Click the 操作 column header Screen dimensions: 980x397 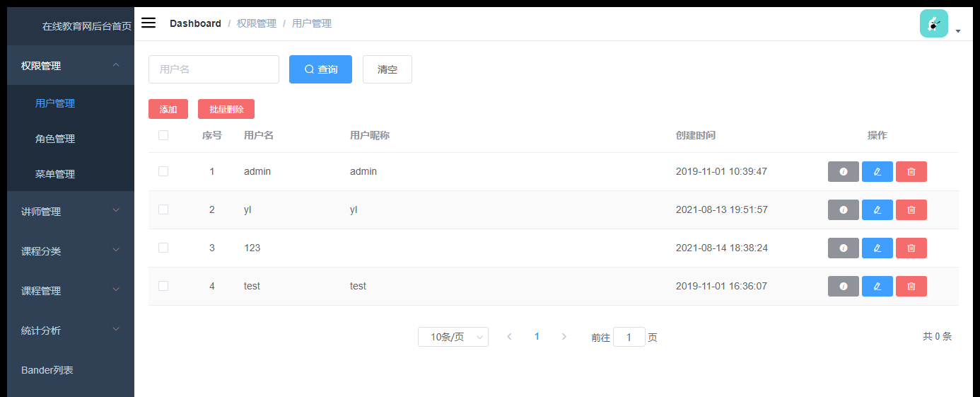(877, 135)
